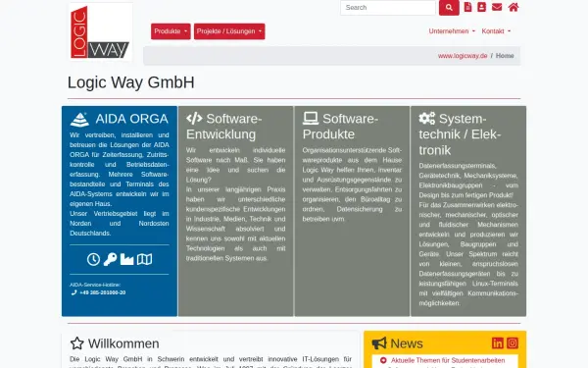Open the document icon in header
This screenshot has height=368, width=588.
click(467, 7)
